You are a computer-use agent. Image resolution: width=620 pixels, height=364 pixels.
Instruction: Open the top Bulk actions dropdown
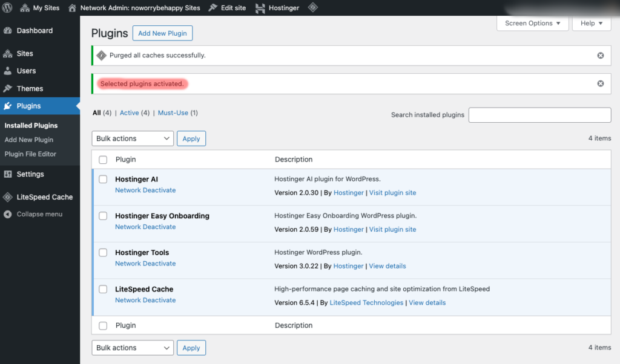tap(133, 138)
